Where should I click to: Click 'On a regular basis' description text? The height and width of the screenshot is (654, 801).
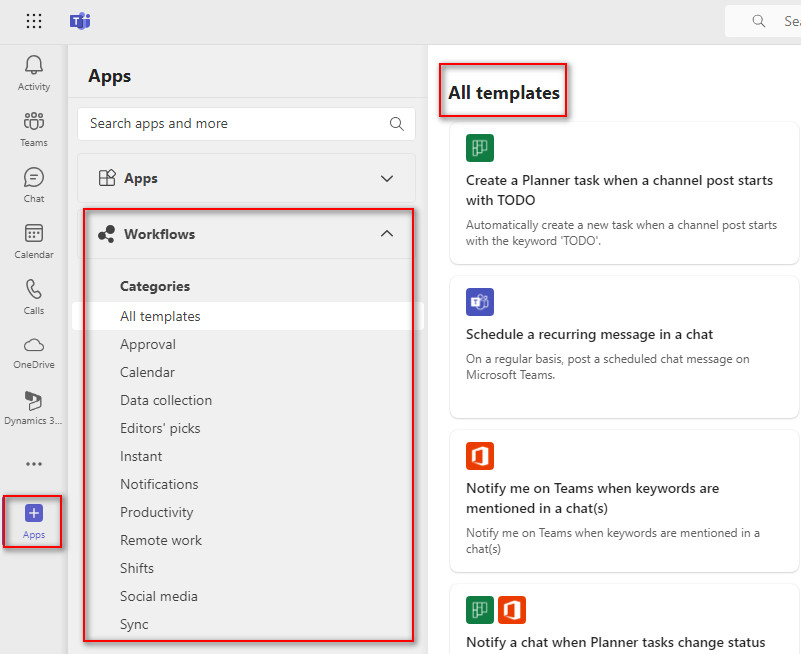[607, 366]
